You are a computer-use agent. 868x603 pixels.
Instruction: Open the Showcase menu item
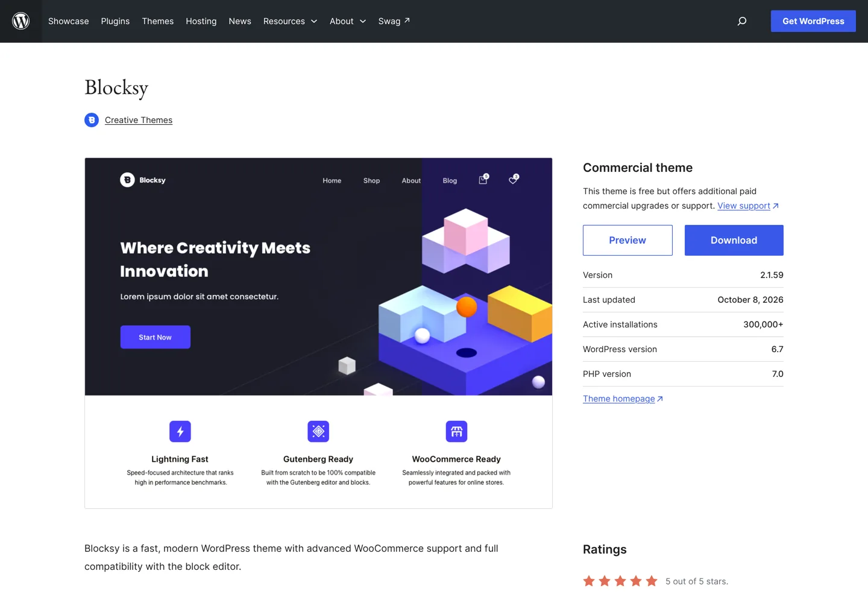point(69,21)
